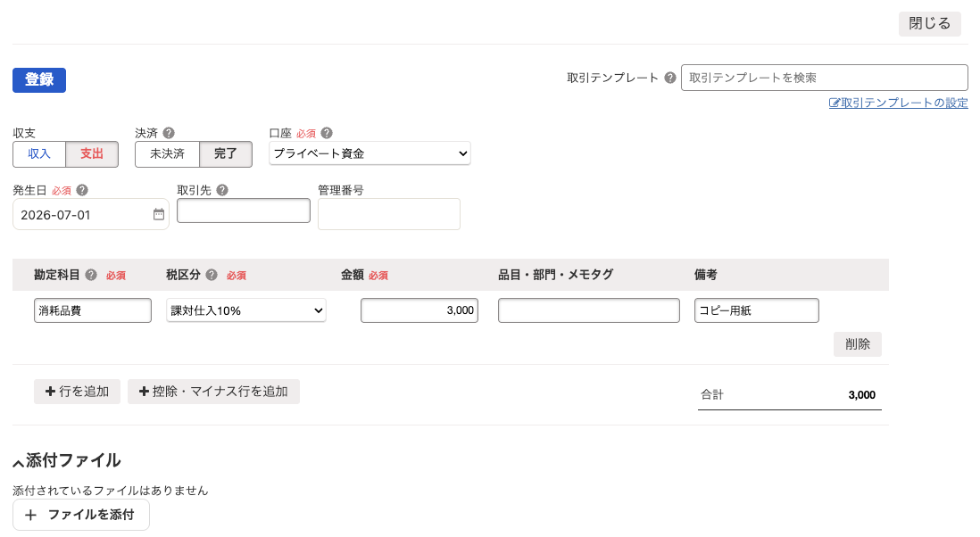This screenshot has width=980, height=537.
Task: Click the 発生日 date field 2026-07-01
Action: [x=91, y=214]
